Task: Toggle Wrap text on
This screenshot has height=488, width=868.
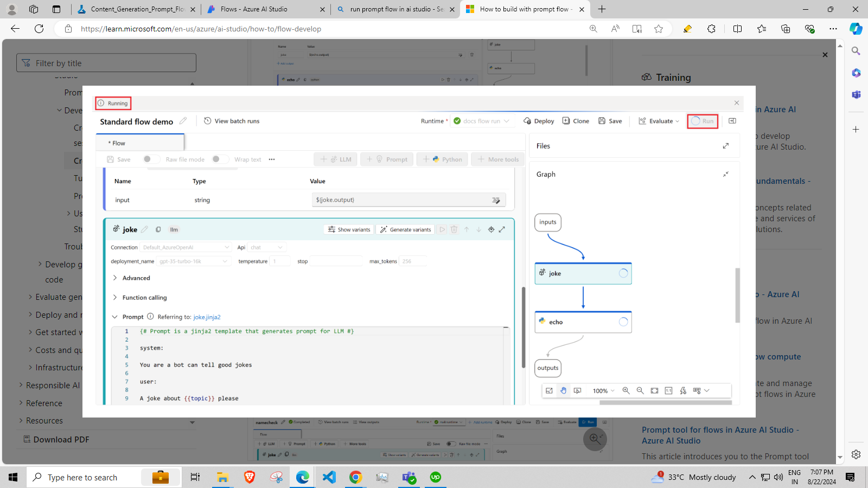Action: pyautogui.click(x=220, y=159)
